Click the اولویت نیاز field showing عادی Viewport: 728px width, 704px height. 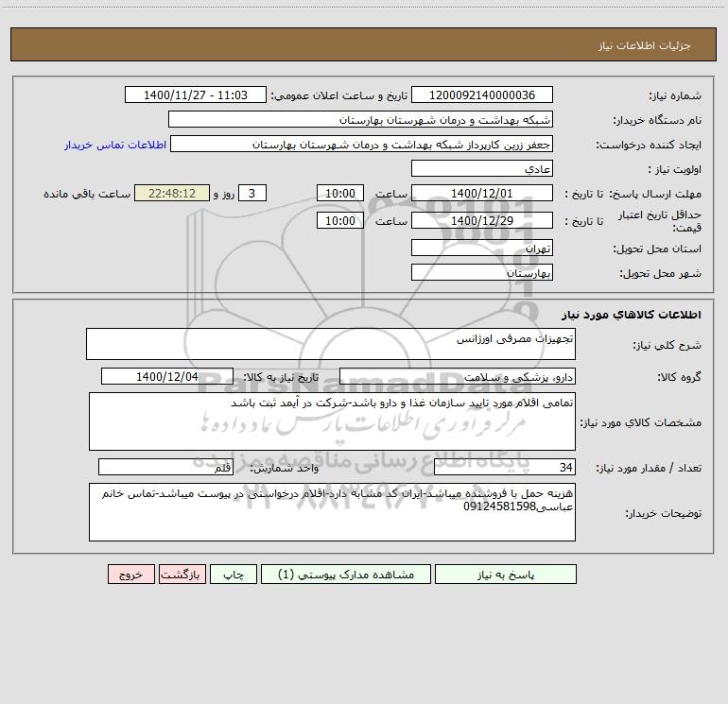[x=482, y=169]
